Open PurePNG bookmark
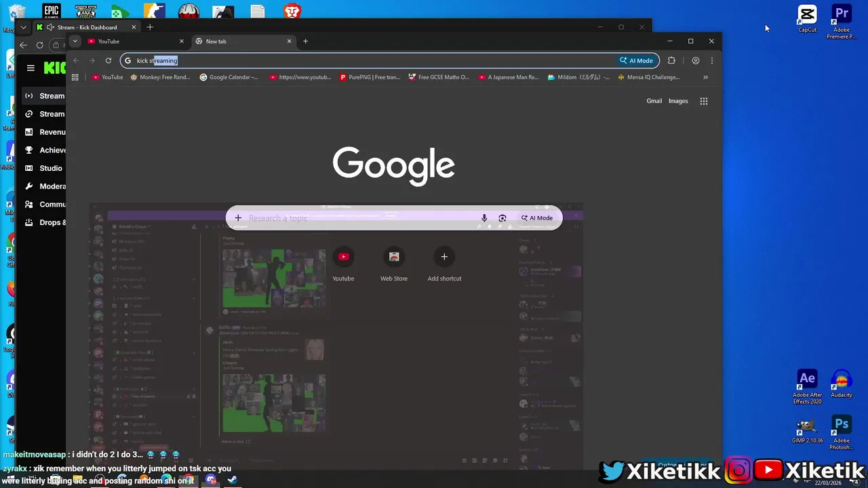Image resolution: width=868 pixels, height=488 pixels. tap(370, 77)
